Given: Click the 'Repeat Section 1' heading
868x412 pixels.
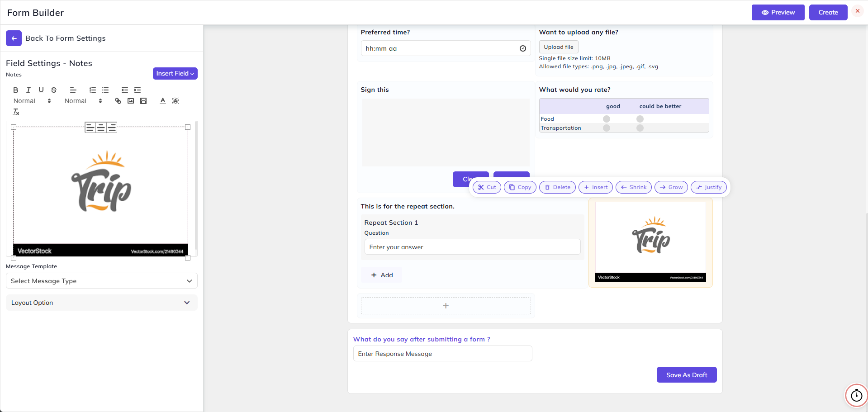Looking at the screenshot, I should coord(391,223).
